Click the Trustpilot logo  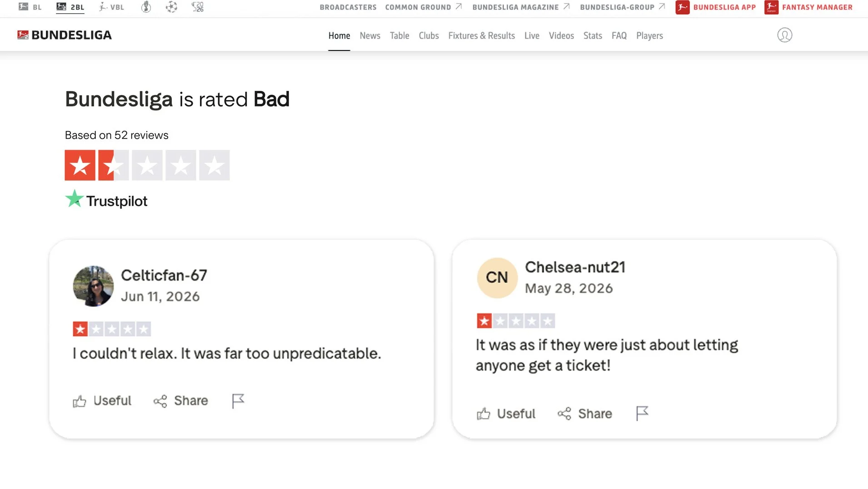[106, 200]
